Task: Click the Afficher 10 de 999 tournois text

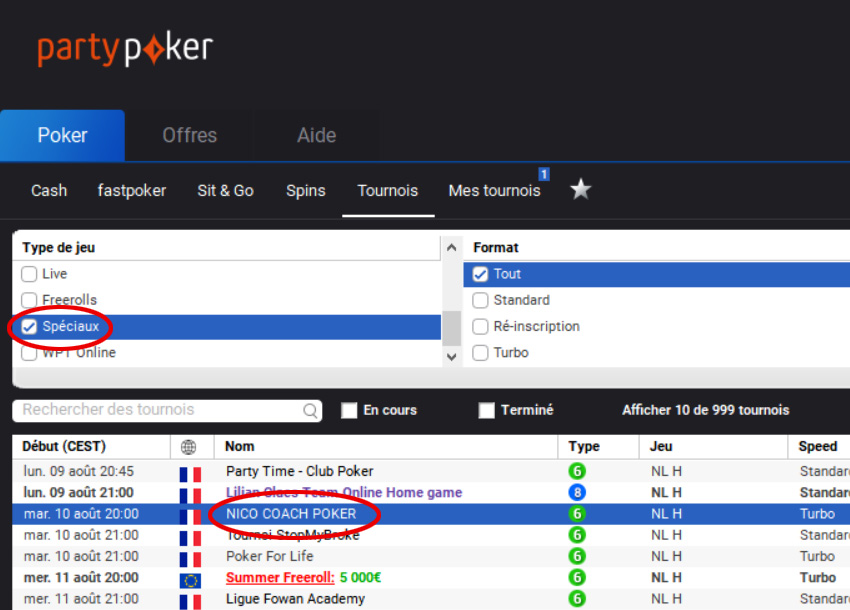Action: (x=706, y=410)
